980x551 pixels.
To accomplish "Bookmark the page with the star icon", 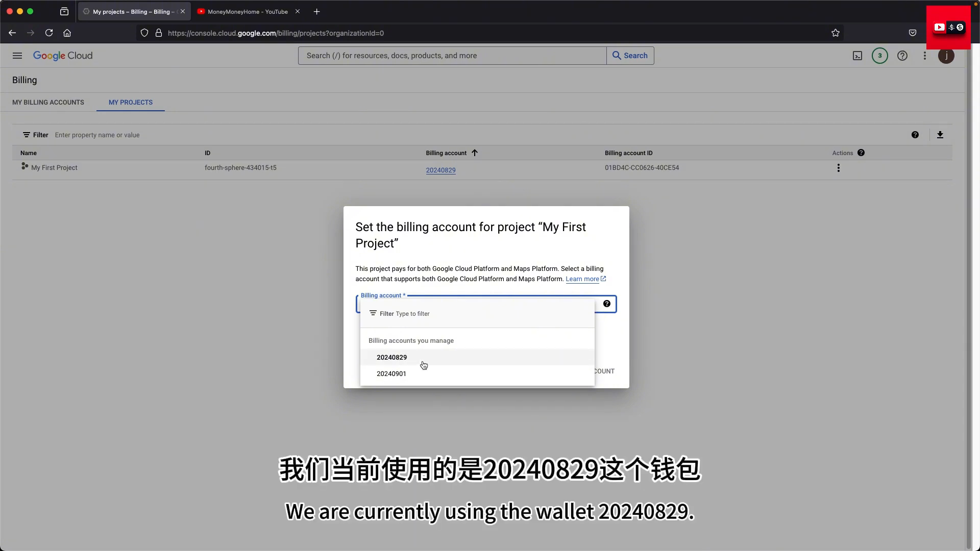I will pyautogui.click(x=836, y=33).
